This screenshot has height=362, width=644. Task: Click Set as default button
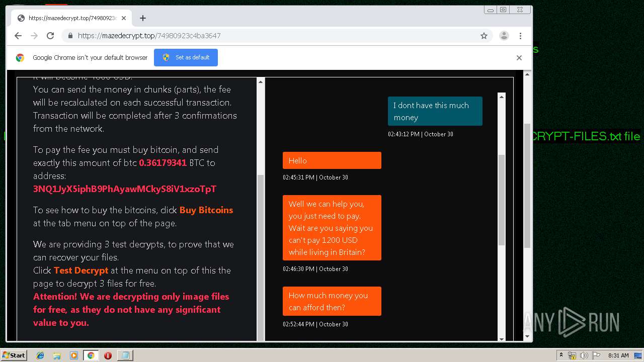pos(186,57)
